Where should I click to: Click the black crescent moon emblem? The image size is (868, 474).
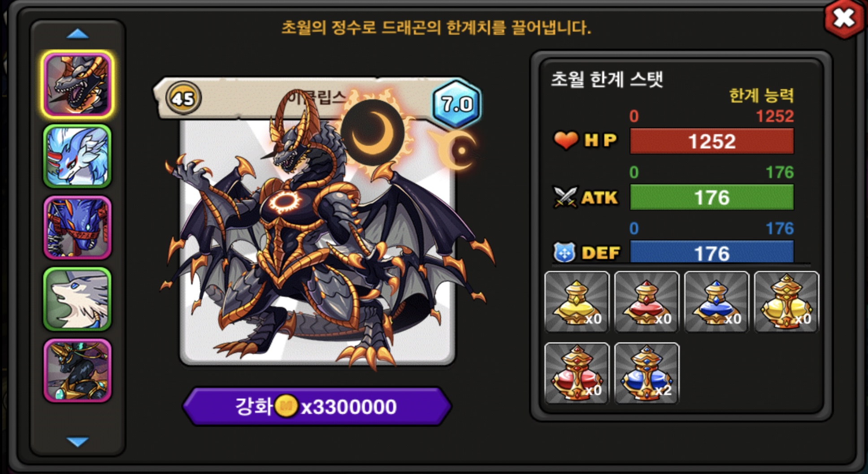pyautogui.click(x=373, y=133)
